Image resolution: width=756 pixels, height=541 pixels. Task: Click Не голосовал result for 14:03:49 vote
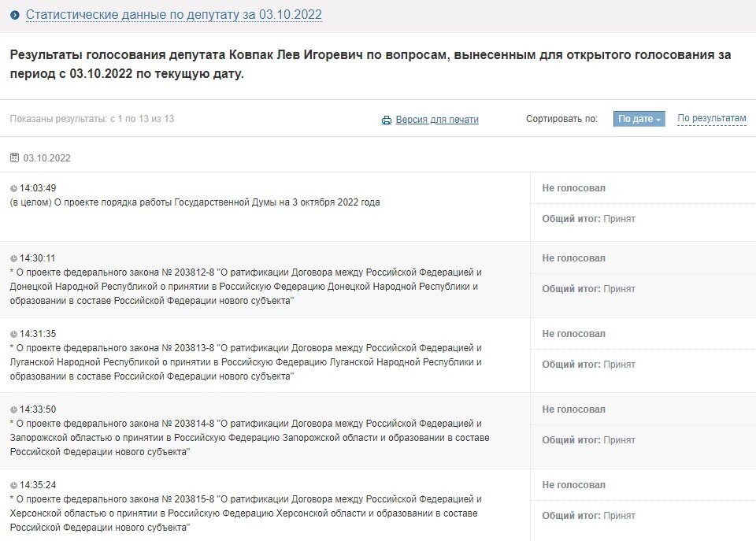click(573, 188)
